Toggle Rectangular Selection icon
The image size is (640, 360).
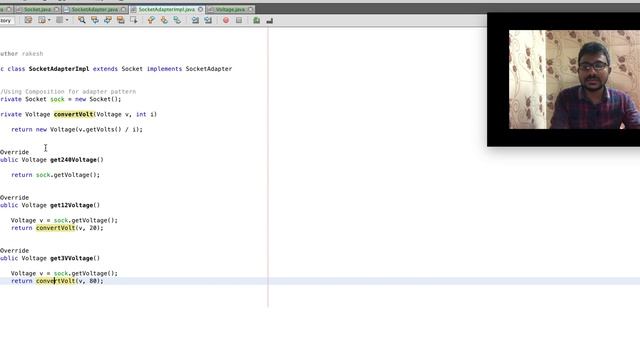(x=133, y=20)
